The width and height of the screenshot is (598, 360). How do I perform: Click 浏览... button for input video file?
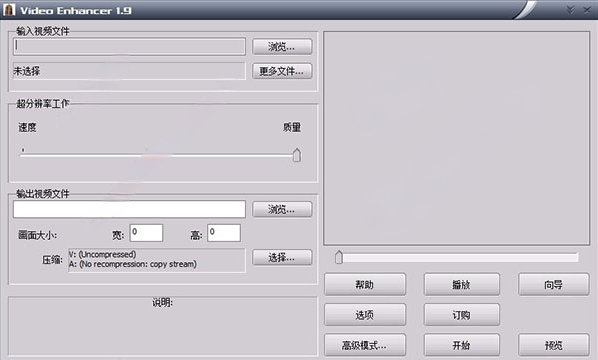tap(282, 47)
